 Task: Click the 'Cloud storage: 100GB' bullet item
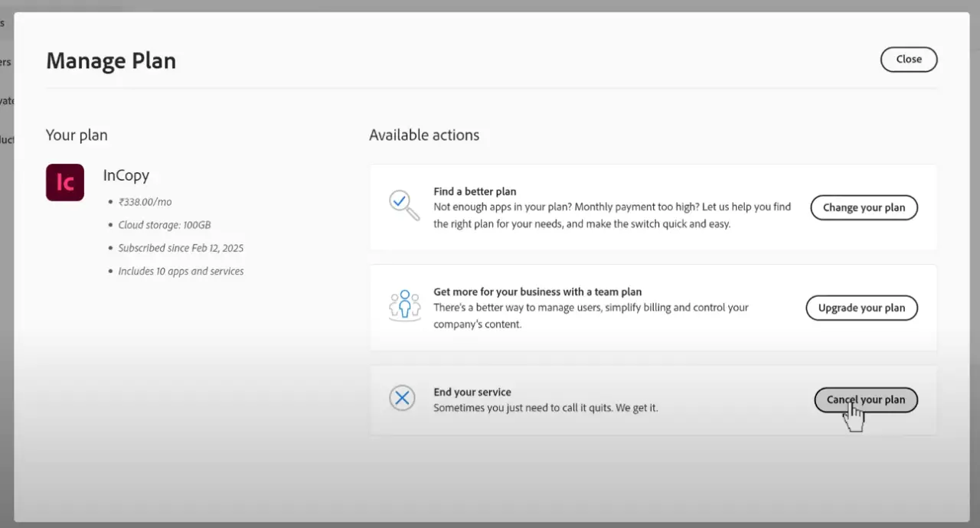(164, 224)
